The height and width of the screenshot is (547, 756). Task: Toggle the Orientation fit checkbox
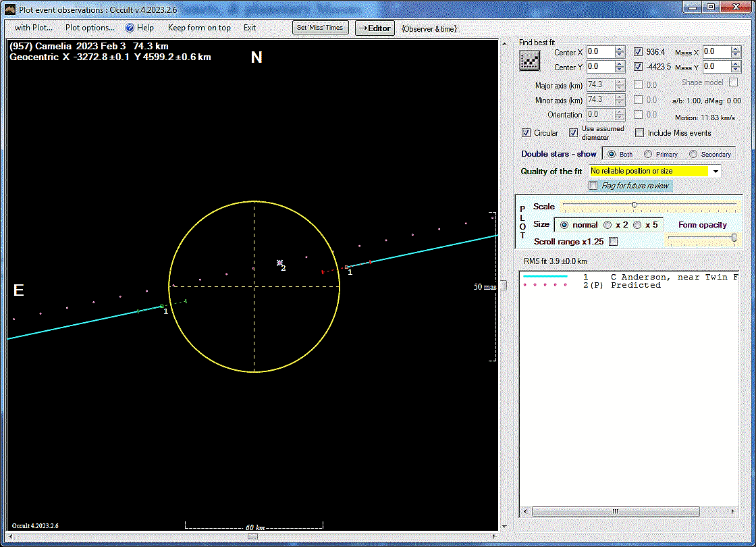[x=639, y=115]
